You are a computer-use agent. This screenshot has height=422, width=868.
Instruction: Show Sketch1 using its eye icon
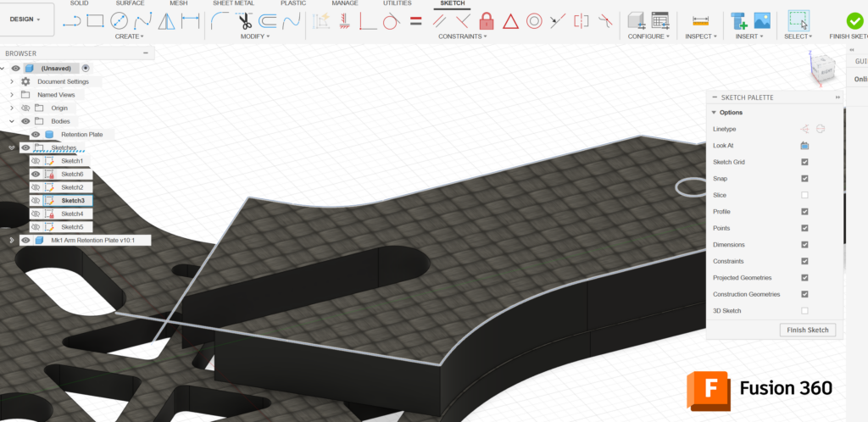36,161
